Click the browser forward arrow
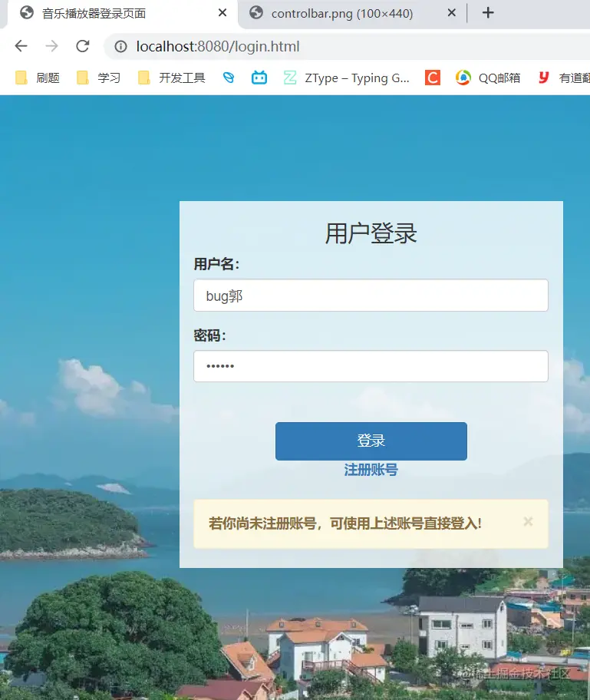590x700 pixels. (x=51, y=46)
